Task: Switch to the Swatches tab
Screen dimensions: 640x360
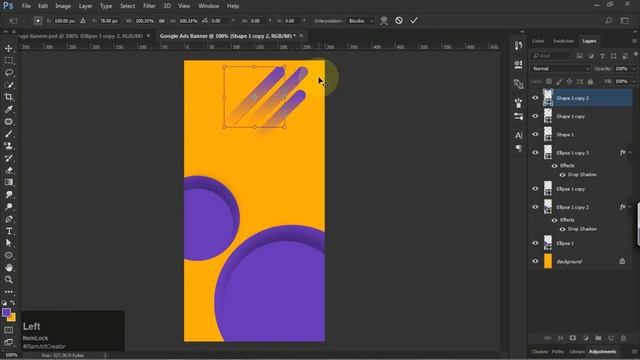Action: click(563, 41)
